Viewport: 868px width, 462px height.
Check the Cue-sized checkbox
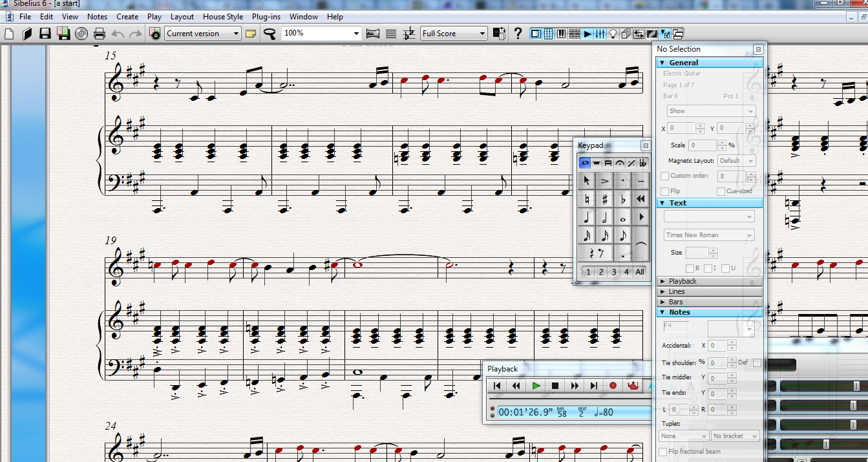pos(721,191)
